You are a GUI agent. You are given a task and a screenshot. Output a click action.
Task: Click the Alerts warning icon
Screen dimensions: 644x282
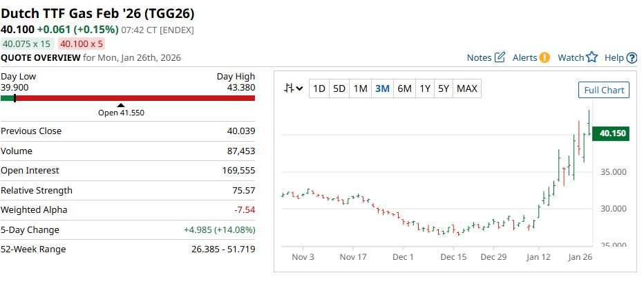(x=544, y=57)
